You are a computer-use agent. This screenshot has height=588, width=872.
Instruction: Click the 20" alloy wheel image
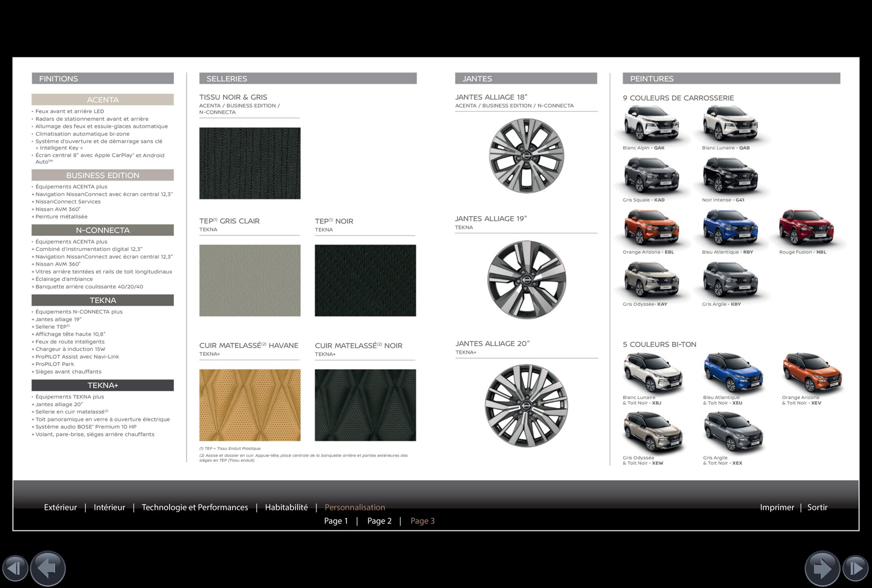click(527, 406)
